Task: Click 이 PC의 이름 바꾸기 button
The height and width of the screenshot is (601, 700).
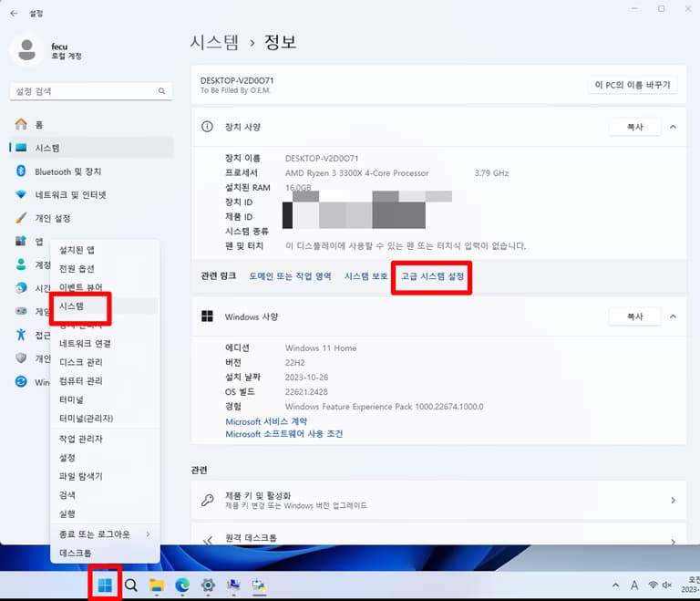Action: tap(633, 85)
